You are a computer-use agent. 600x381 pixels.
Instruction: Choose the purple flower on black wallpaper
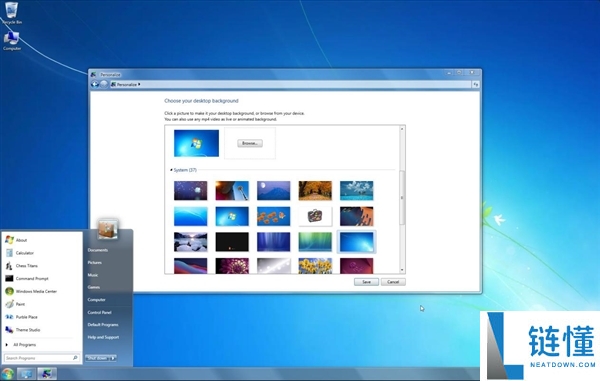(232, 265)
